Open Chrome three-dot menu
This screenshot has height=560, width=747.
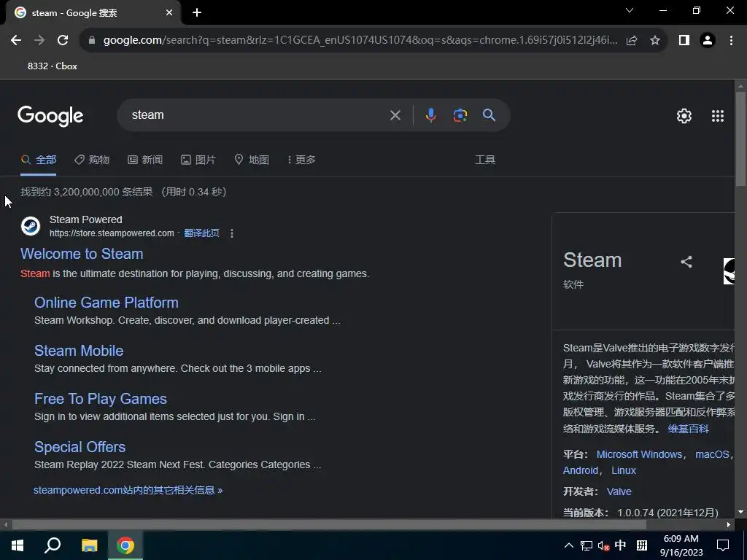point(731,41)
